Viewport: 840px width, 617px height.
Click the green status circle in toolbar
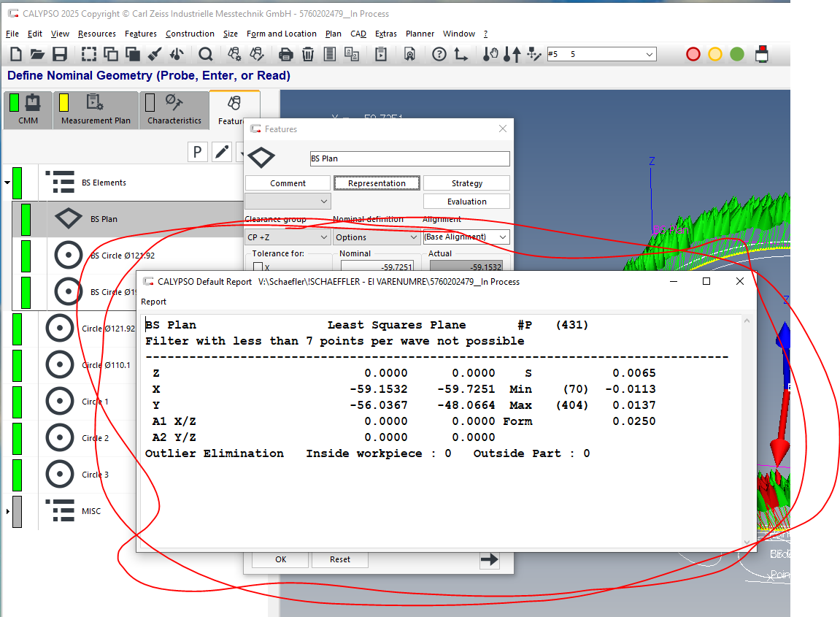(737, 54)
